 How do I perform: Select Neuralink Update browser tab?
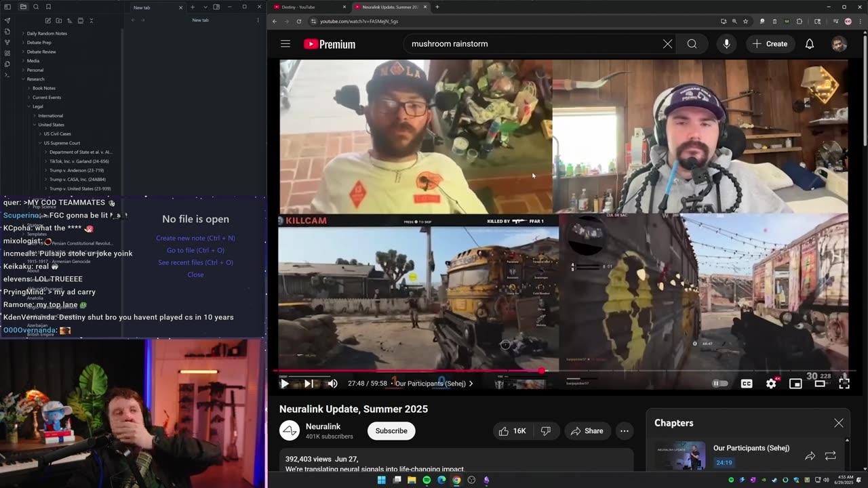[389, 7]
